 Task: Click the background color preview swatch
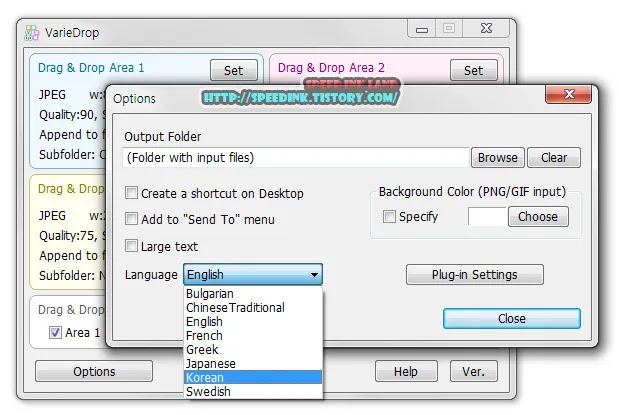[488, 216]
